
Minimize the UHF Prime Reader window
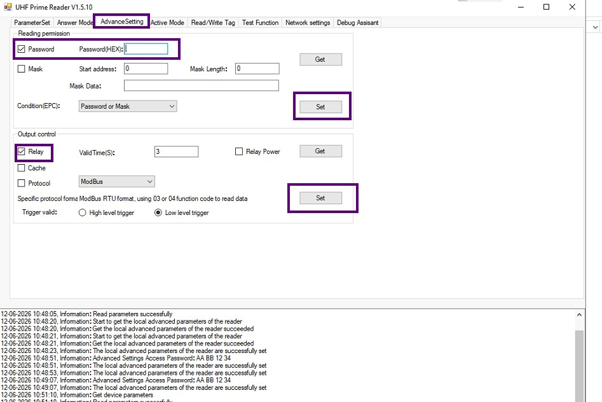tap(521, 7)
